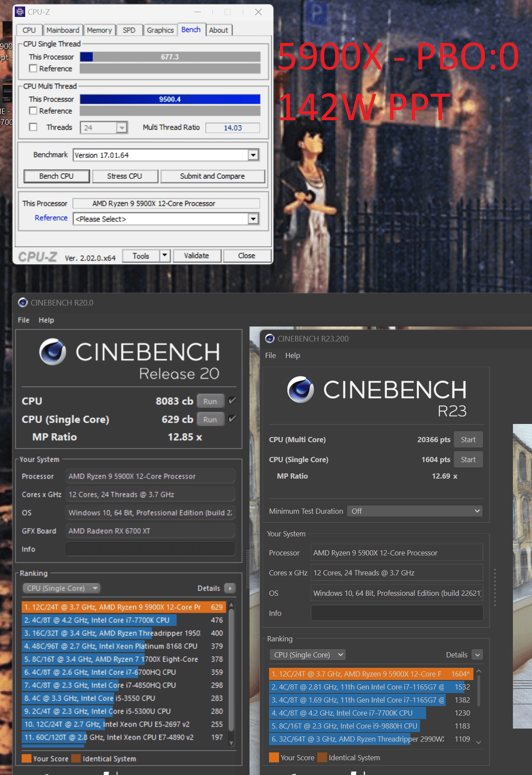Click the Cinebench R23 title bar logo icon
The width and height of the screenshot is (532, 775).
(270, 338)
